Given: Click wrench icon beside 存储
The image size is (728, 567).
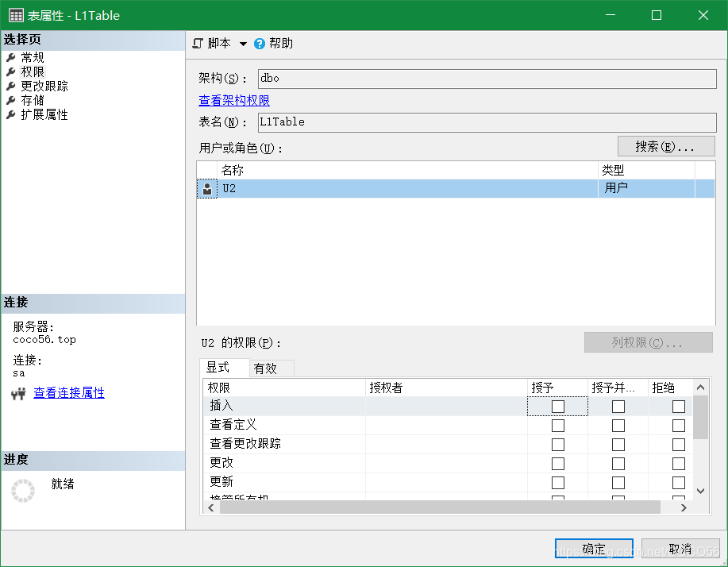Looking at the screenshot, I should pos(11,100).
